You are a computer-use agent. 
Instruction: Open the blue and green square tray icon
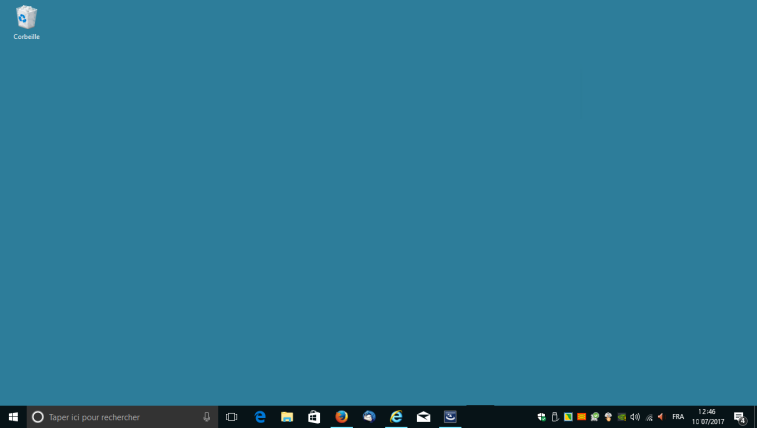click(568, 417)
